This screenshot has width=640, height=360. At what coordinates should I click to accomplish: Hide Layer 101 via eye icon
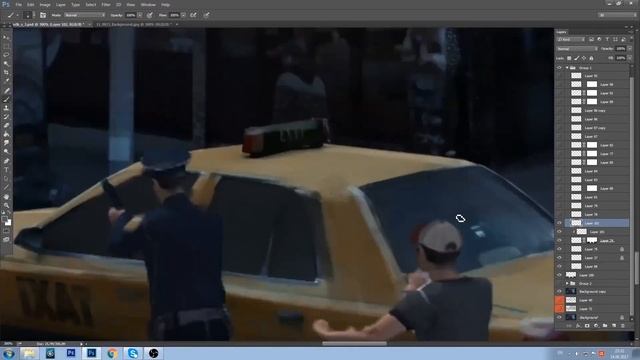click(x=559, y=231)
